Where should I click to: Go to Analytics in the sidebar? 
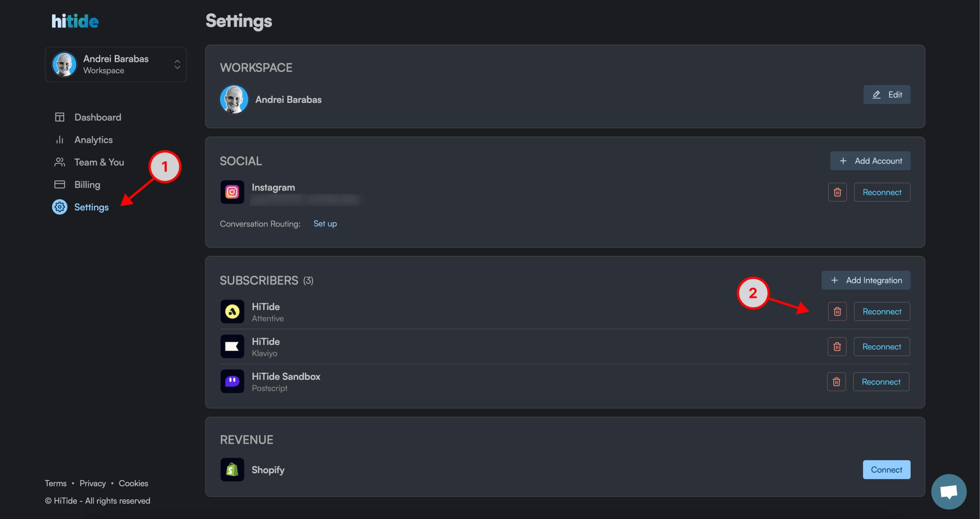[x=93, y=140]
